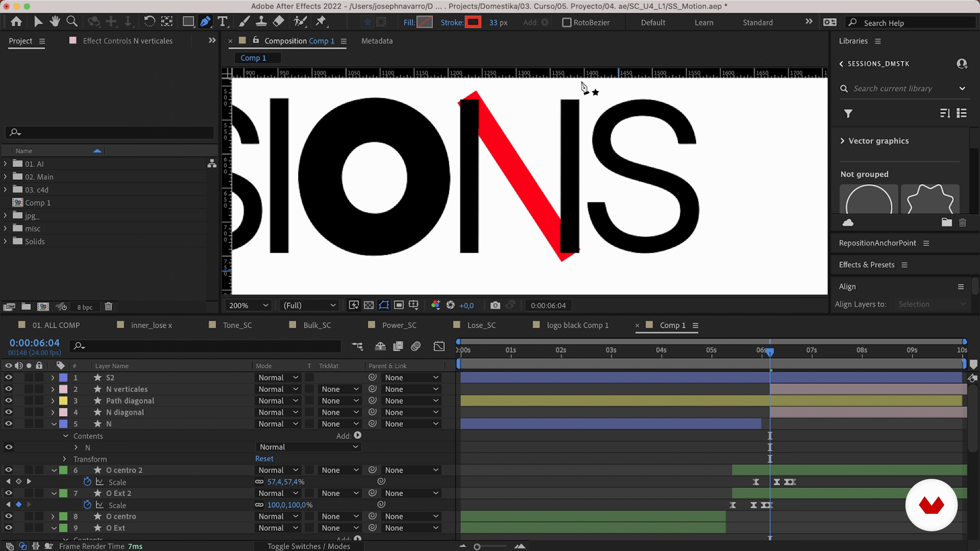Hide the S2 layer with eye icon
The height and width of the screenshot is (551, 980).
8,377
